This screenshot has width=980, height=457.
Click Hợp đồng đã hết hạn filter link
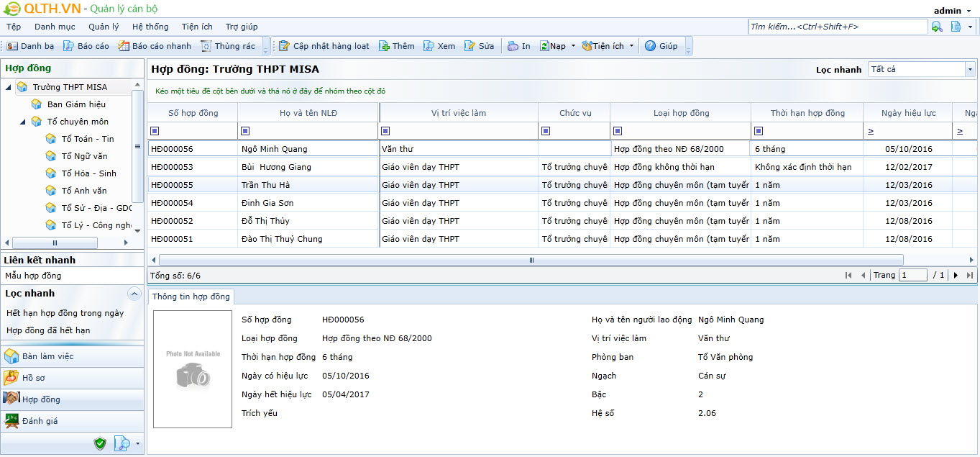(x=48, y=330)
